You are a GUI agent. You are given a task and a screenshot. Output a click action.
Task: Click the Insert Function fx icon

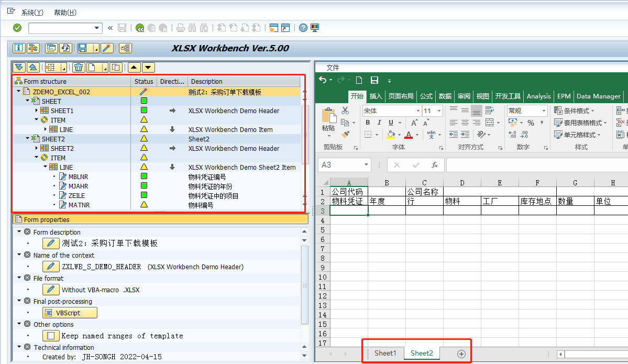435,165
